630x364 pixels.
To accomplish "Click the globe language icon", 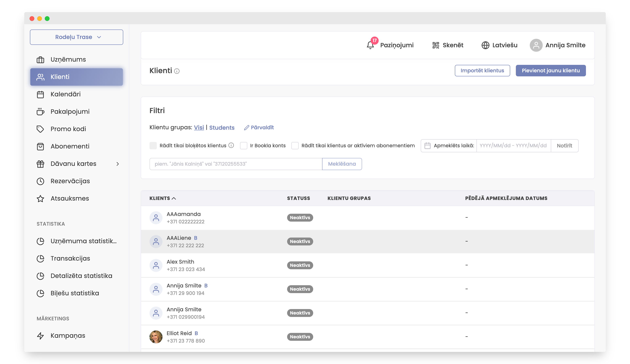I will click(485, 45).
